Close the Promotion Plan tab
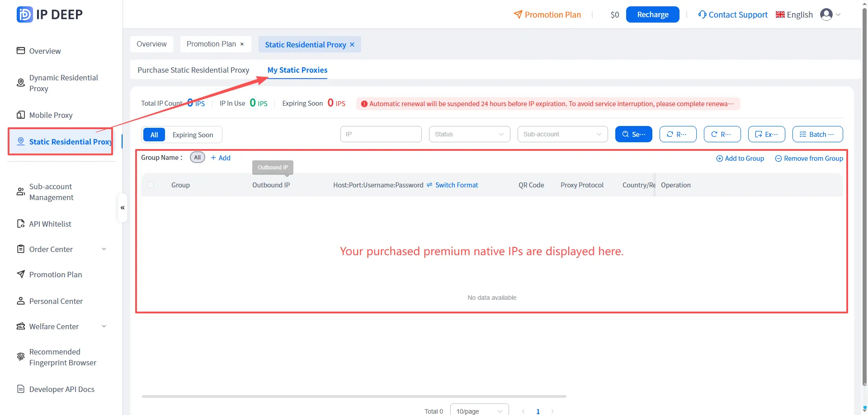The height and width of the screenshot is (415, 868). [x=242, y=44]
